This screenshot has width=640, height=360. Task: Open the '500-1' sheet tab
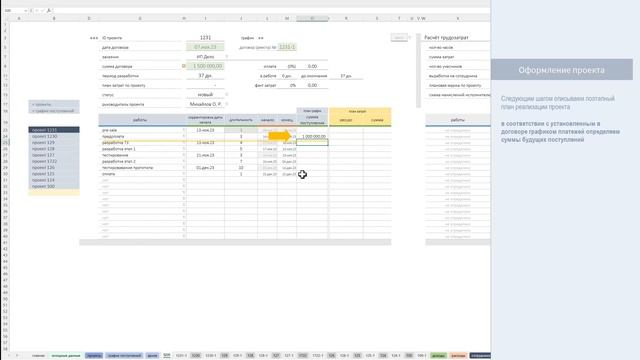point(422,356)
